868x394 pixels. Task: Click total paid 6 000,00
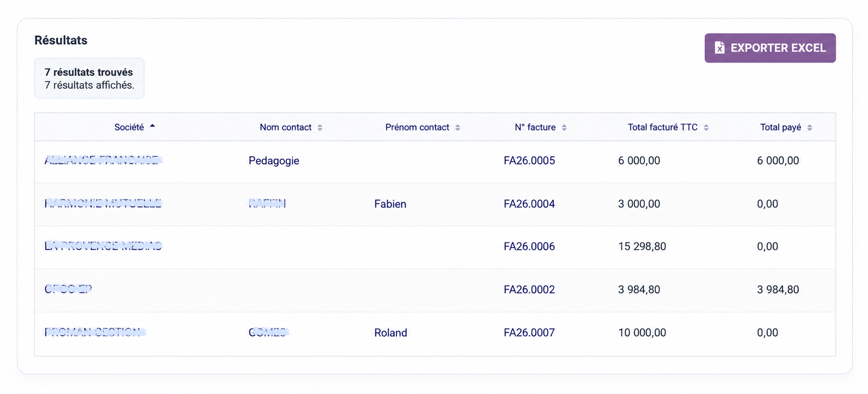click(x=778, y=160)
